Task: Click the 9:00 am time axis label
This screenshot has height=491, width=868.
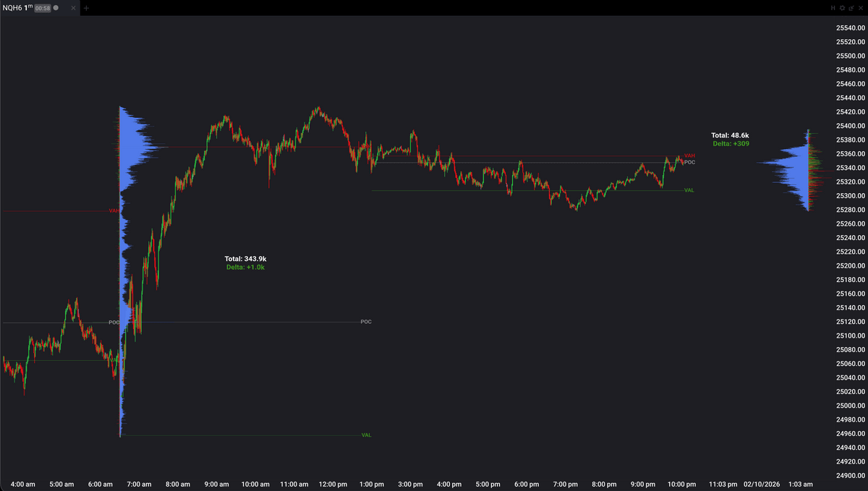Action: tap(217, 484)
